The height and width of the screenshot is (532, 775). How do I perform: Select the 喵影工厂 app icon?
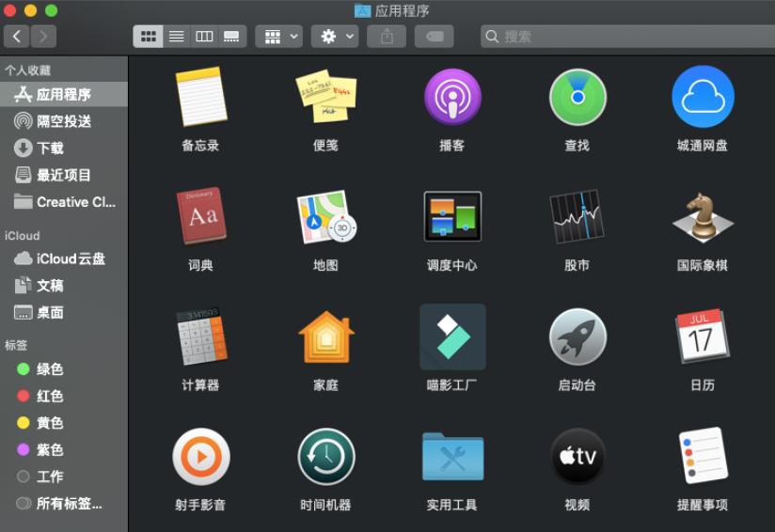click(x=452, y=336)
